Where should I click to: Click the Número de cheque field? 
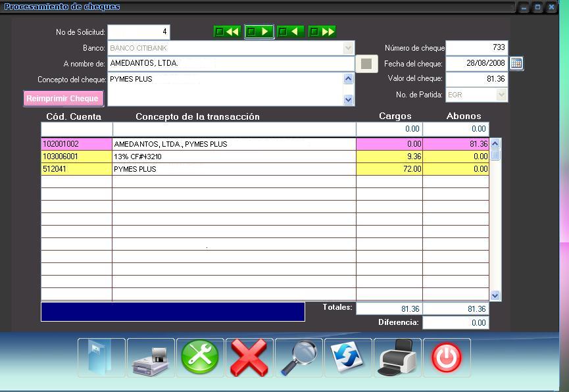tap(476, 47)
